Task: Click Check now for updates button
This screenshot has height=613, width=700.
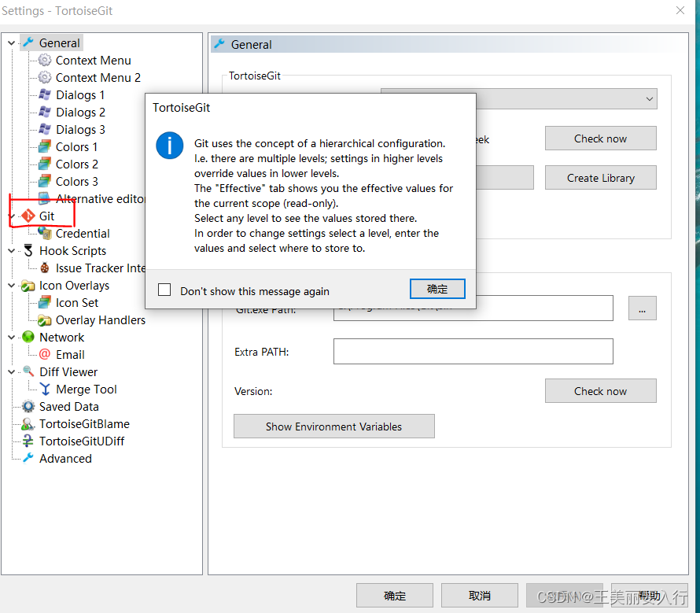Action: (x=600, y=138)
